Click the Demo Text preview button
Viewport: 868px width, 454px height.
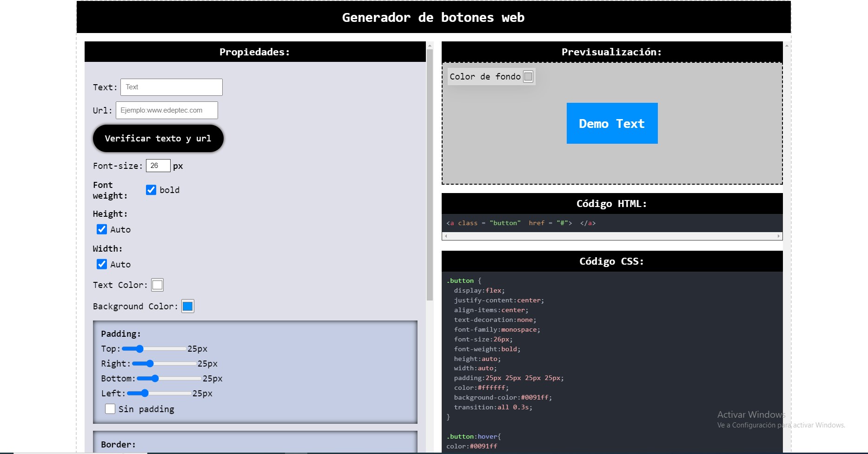pyautogui.click(x=612, y=123)
